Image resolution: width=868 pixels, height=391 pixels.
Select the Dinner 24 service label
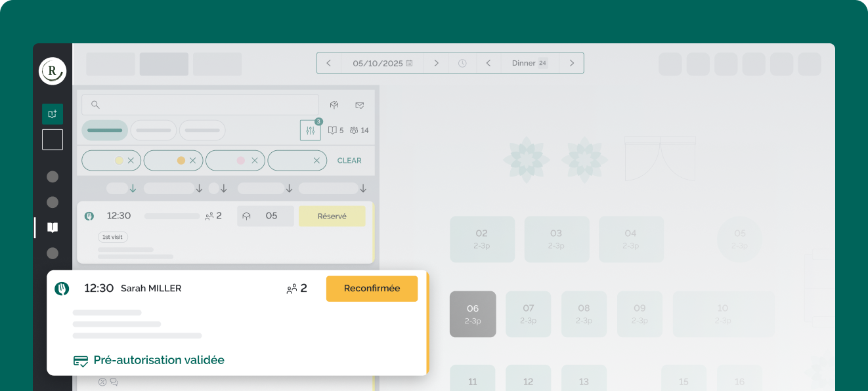coord(530,63)
